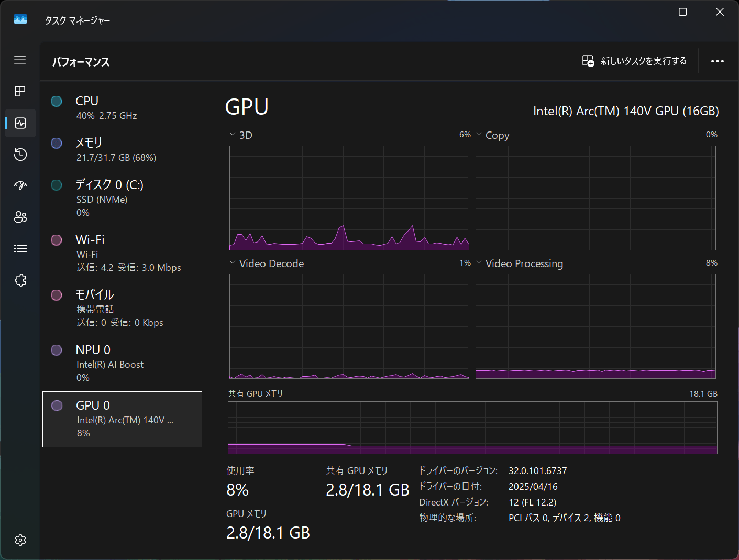Screen dimensions: 739x560
Task: Click the NPU 0 purple circle indicator
Action: click(57, 350)
